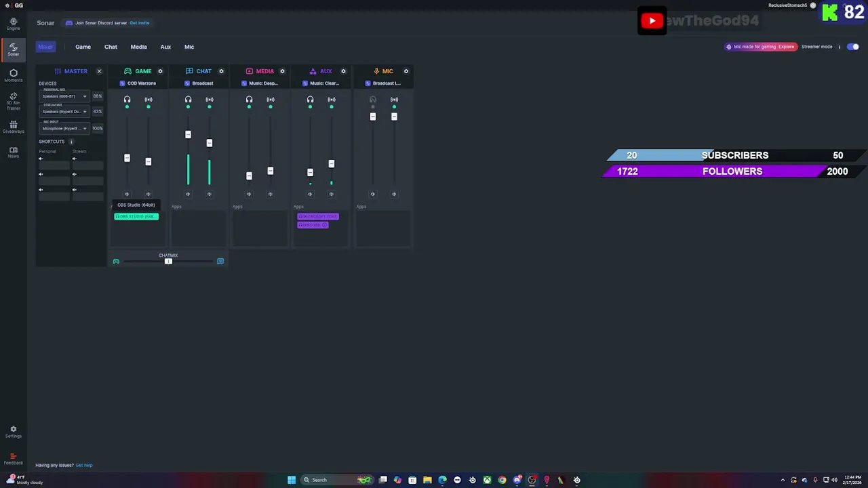Open the CHAT channel settings gear

click(x=221, y=71)
